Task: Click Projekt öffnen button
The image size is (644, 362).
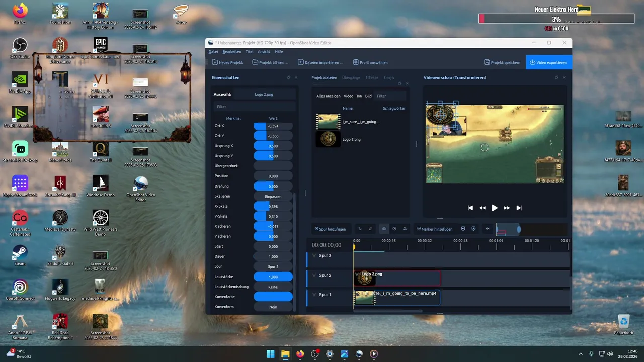Action: point(271,62)
